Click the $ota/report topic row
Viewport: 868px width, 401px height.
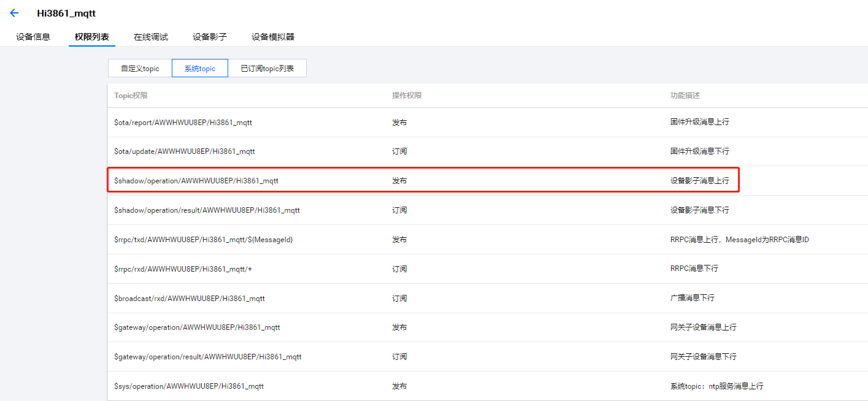click(183, 123)
